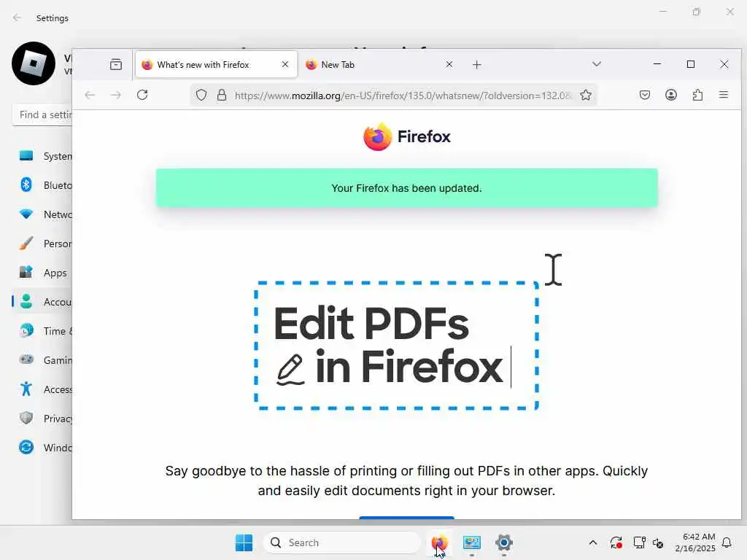Screen dimensions: 747x560
Task: Maximize the Firefox window
Action: pyautogui.click(x=690, y=64)
